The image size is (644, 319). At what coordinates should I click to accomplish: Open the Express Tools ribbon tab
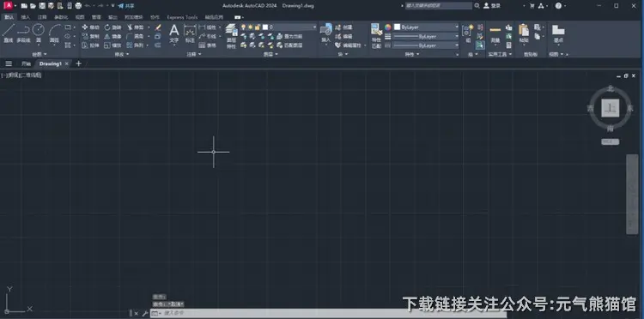pos(182,17)
